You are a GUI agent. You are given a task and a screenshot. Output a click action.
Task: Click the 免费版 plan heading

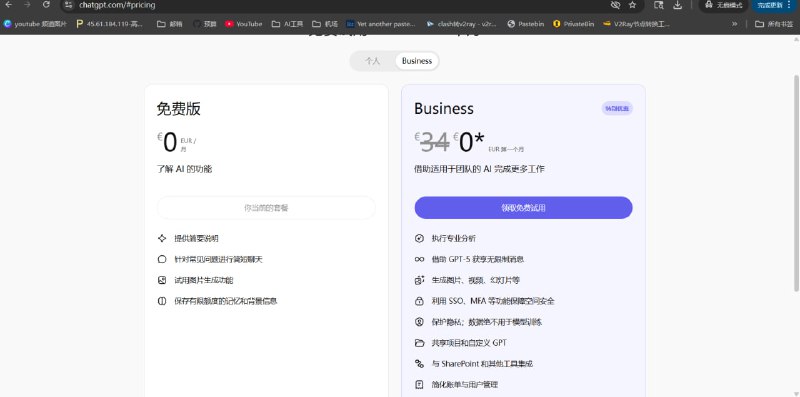[179, 109]
